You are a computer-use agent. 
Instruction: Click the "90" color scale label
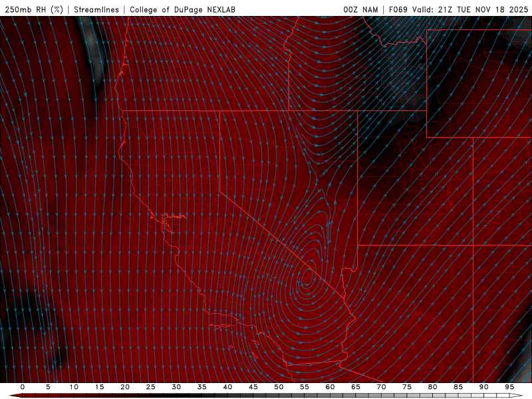[483, 387]
